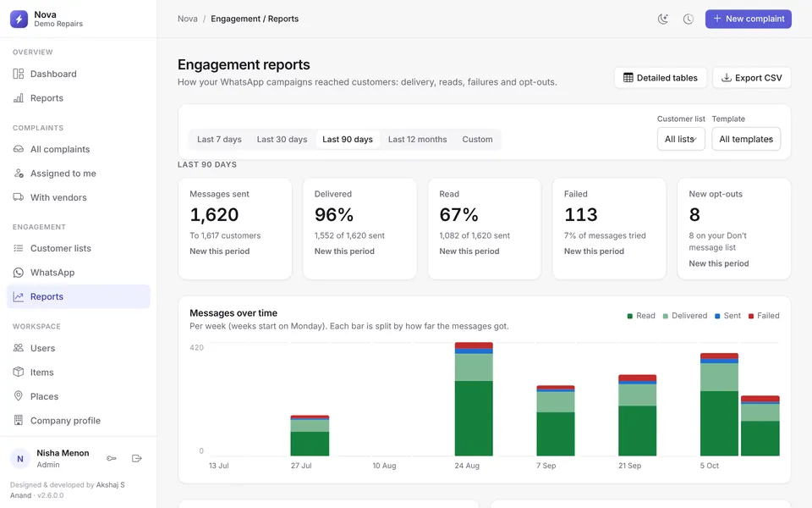
Task: Click the Messages sent 1,620 card
Action: point(234,229)
